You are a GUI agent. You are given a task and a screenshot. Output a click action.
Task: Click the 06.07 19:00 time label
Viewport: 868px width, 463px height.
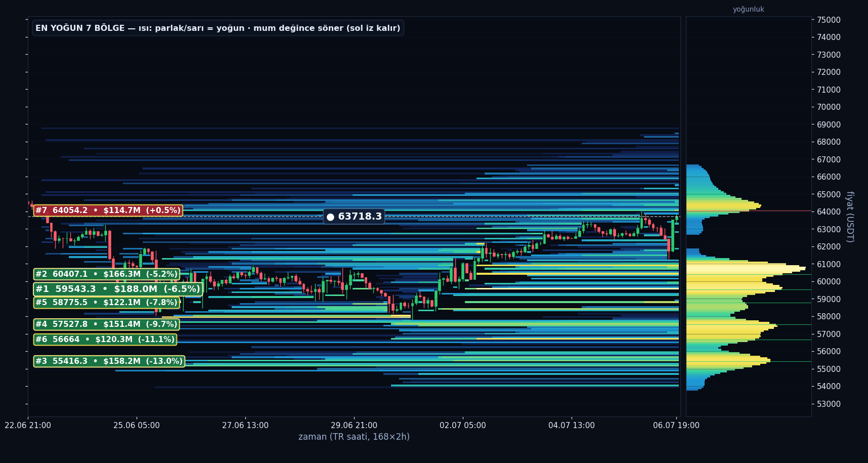[x=676, y=426]
